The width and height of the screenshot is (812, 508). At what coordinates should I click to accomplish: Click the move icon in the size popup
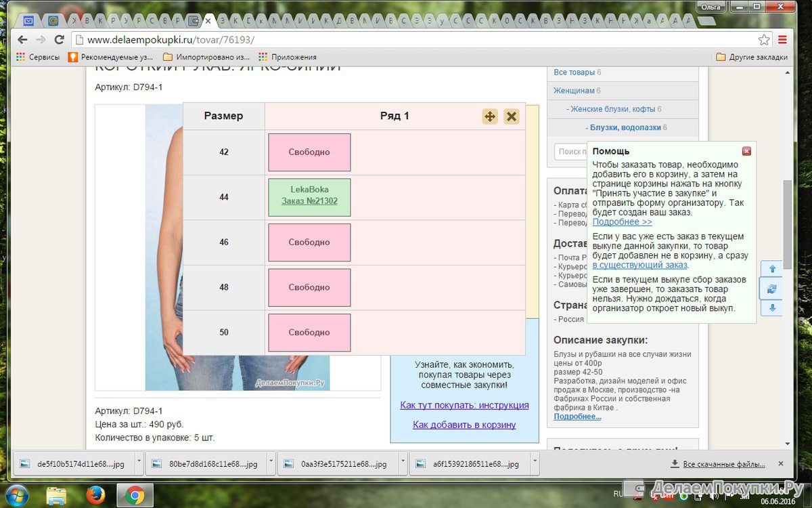tap(490, 117)
